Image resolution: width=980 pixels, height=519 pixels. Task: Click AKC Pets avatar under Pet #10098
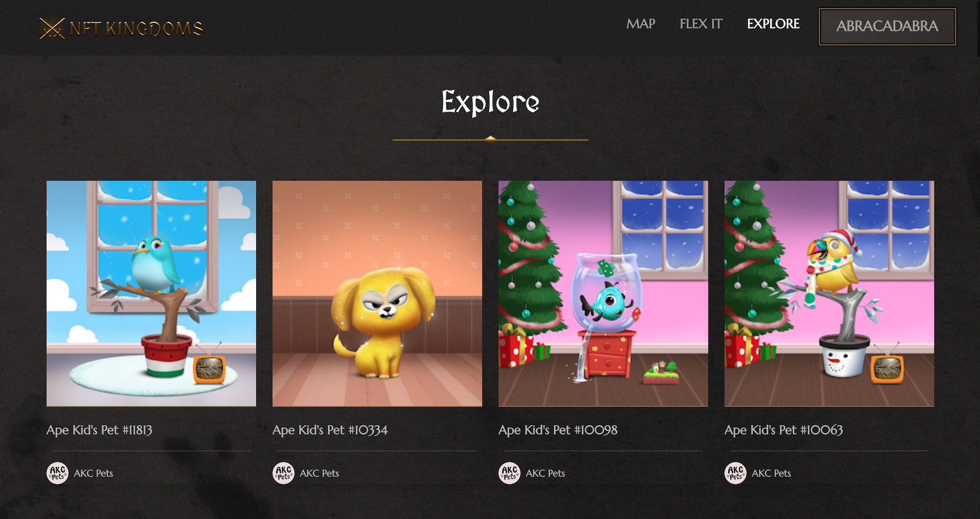click(x=509, y=473)
